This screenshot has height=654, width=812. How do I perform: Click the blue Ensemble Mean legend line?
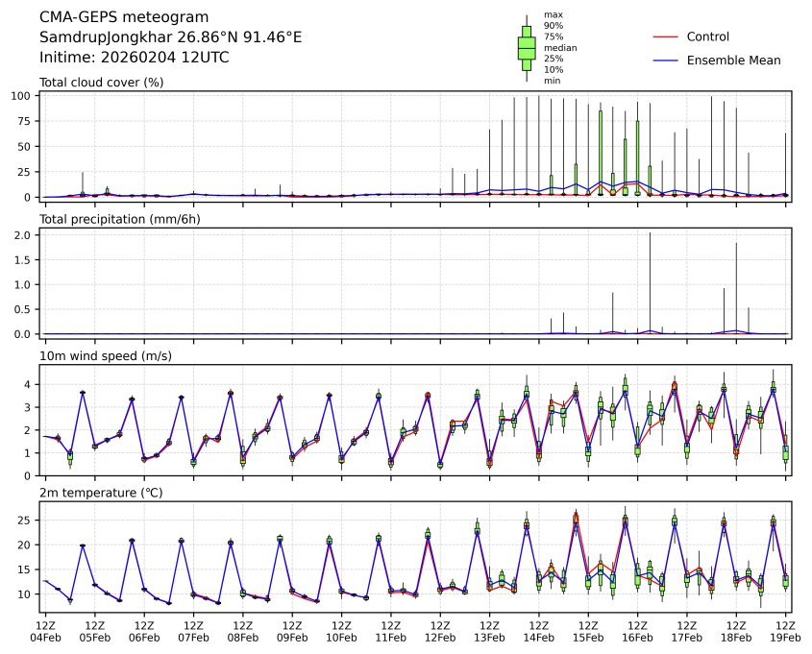[x=665, y=61]
